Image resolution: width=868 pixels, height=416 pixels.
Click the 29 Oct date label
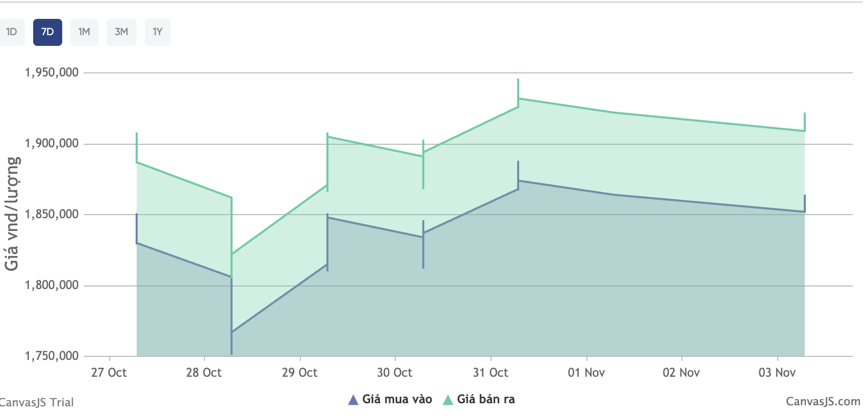click(x=300, y=373)
